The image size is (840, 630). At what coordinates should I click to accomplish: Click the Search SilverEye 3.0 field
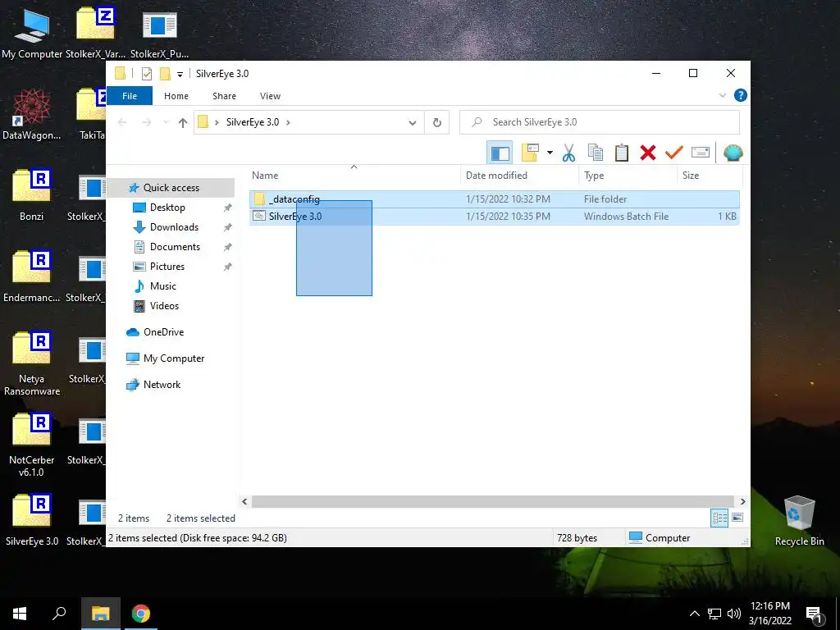click(x=600, y=122)
